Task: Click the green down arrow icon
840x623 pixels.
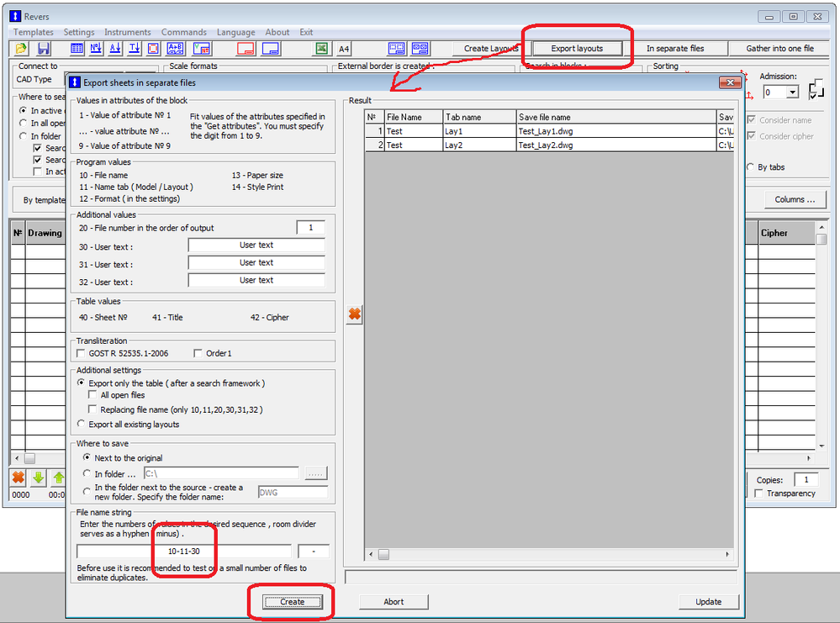Action: tap(39, 478)
